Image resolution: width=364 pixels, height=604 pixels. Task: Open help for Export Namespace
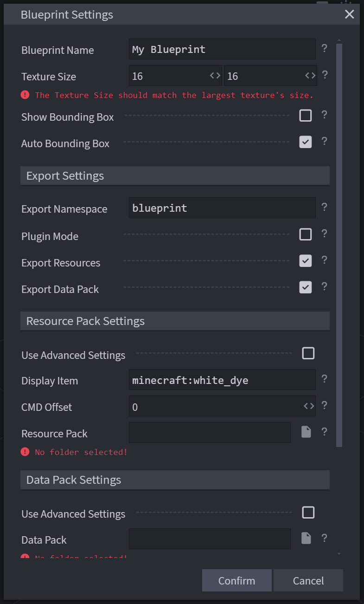324,207
